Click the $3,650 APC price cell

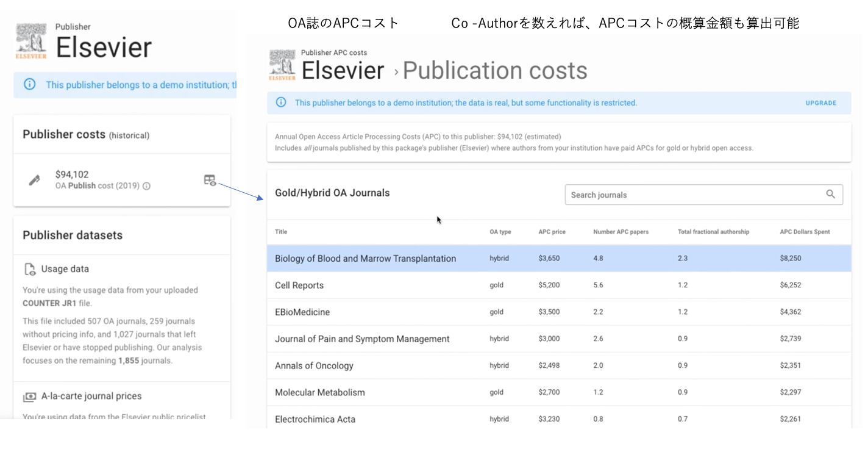click(549, 259)
